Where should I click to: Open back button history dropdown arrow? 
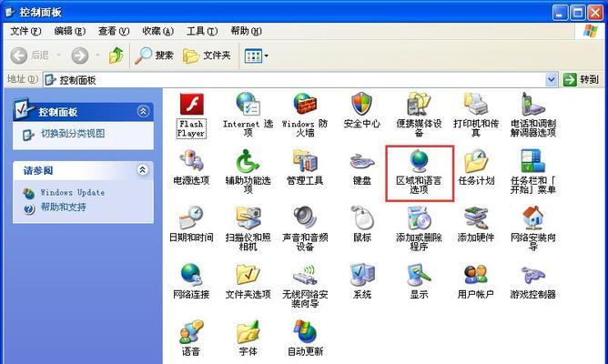pos(58,56)
